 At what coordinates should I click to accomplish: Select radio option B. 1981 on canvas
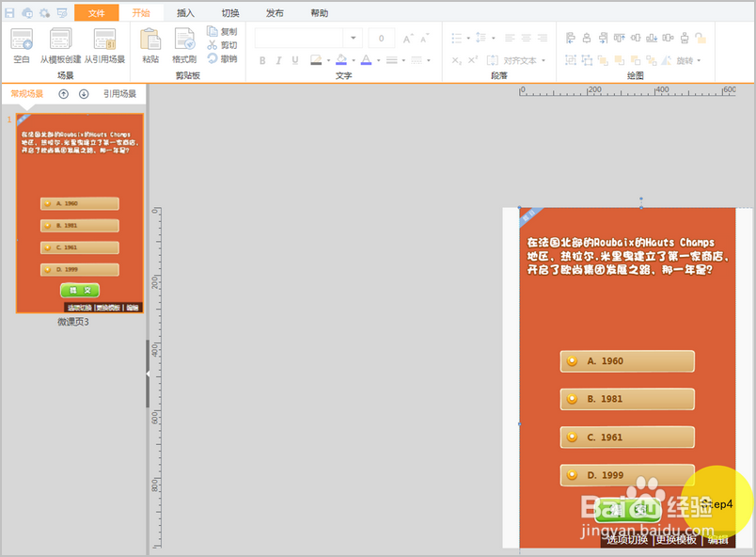point(572,399)
